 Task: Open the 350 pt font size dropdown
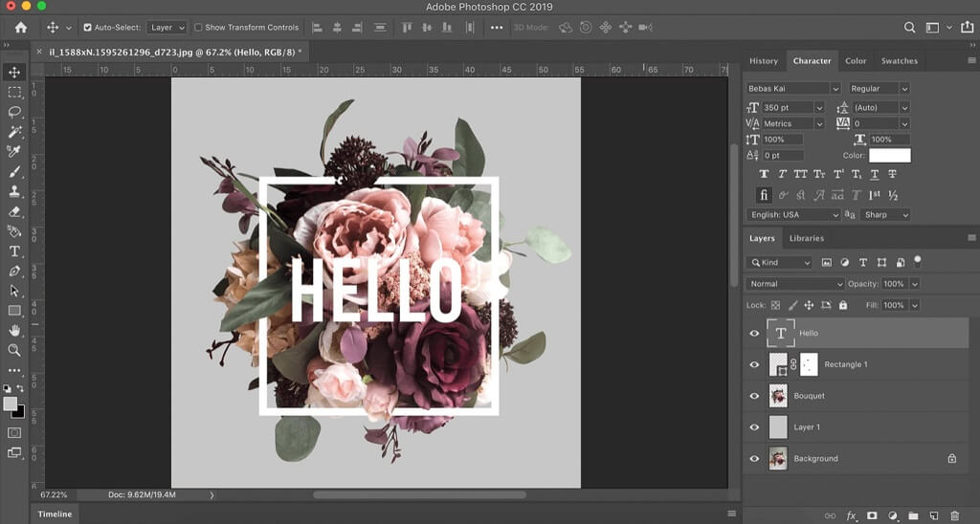tap(819, 107)
